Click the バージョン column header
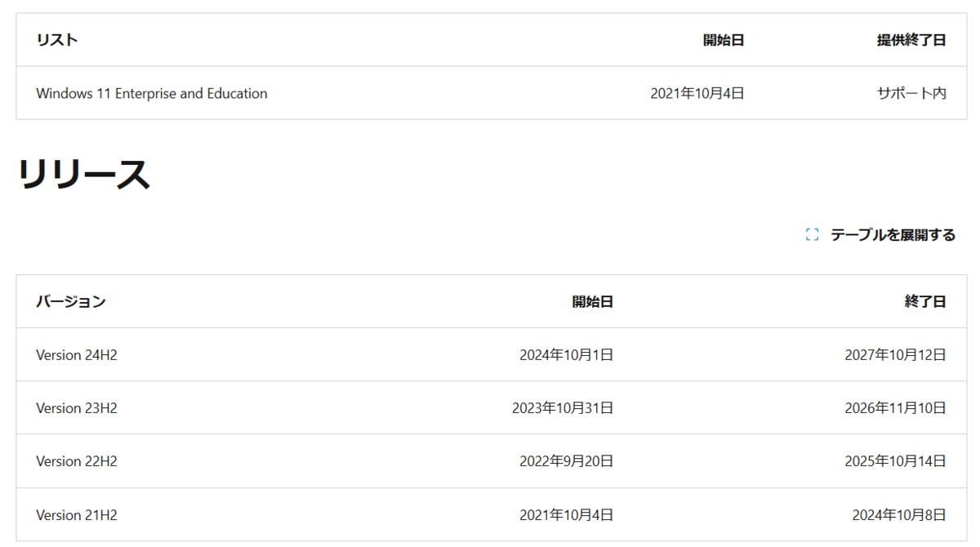 [71, 301]
